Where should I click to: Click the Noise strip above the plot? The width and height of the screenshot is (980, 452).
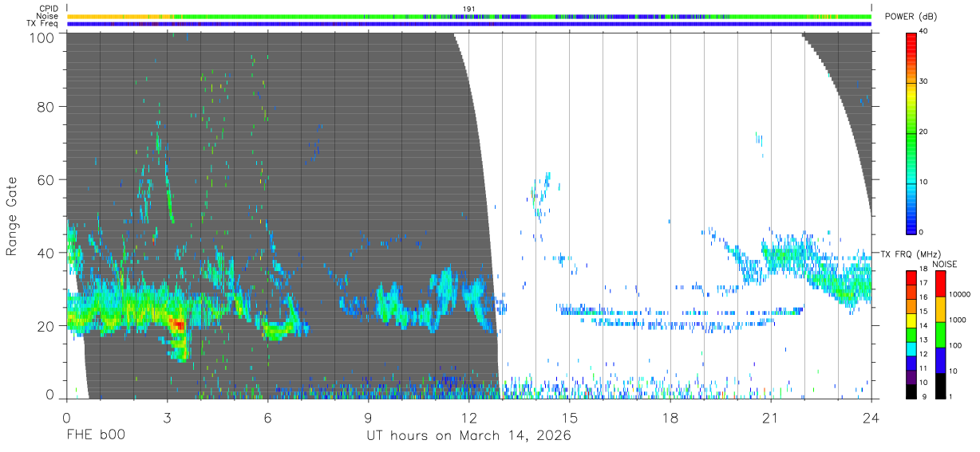pos(469,16)
